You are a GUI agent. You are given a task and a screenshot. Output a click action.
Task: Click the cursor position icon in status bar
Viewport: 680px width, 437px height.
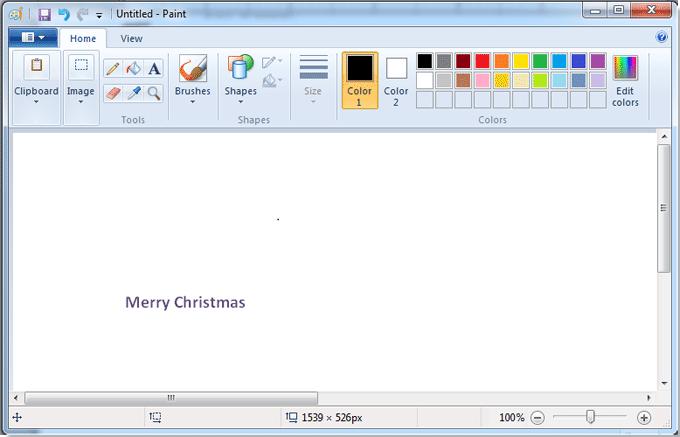point(17,417)
